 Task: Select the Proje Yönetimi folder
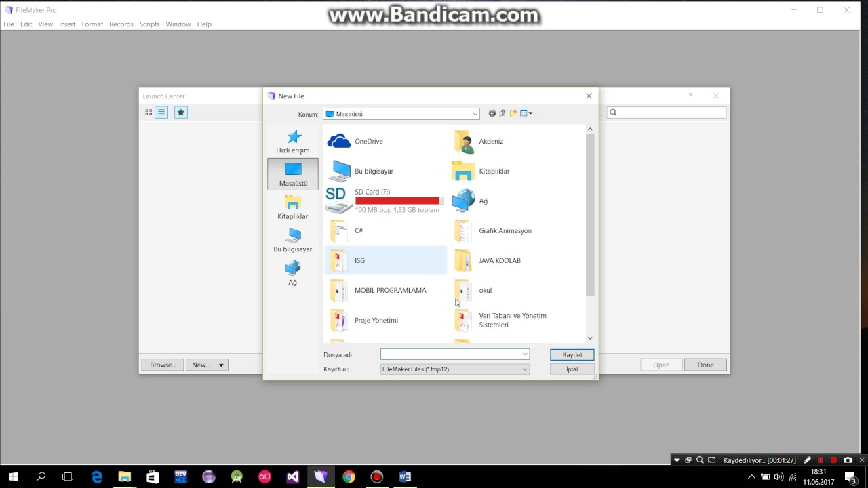385,320
